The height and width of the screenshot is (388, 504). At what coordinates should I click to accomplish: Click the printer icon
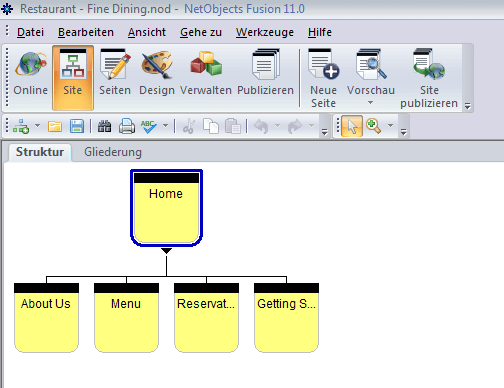pos(127,126)
